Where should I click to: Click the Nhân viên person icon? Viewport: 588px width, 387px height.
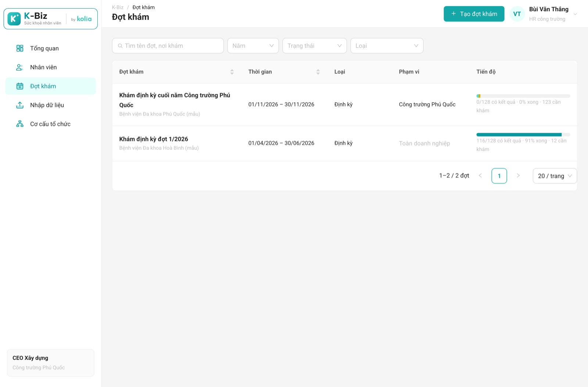pyautogui.click(x=20, y=67)
